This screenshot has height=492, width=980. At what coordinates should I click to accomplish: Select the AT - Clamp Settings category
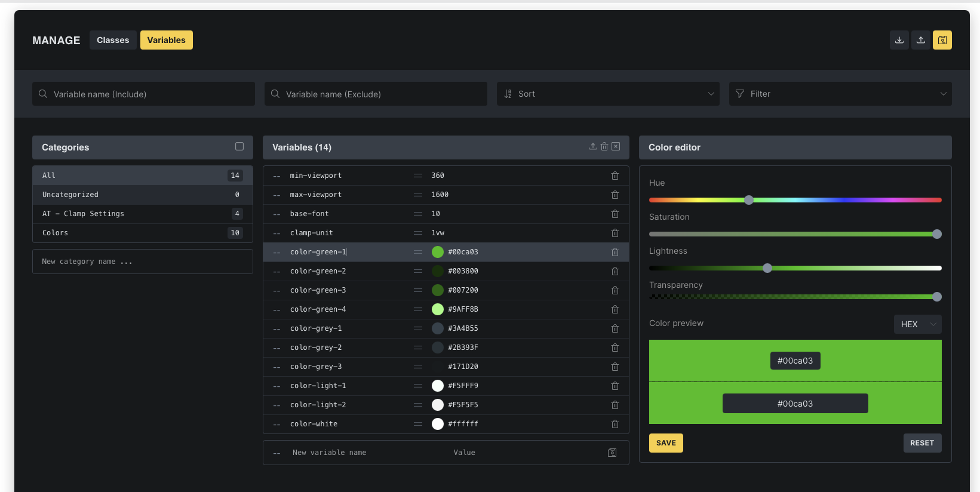coord(143,214)
